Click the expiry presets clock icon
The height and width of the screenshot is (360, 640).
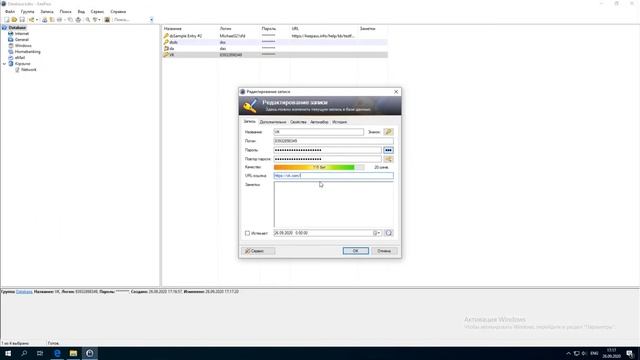(x=388, y=233)
